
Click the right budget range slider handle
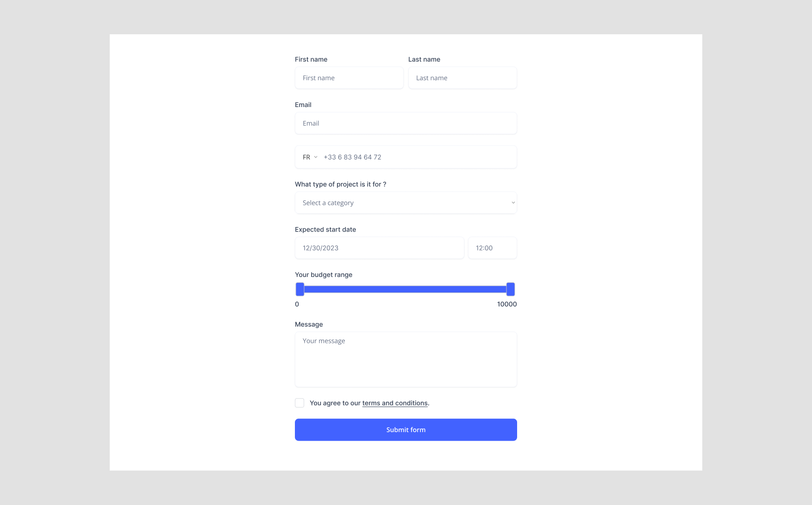coord(510,289)
